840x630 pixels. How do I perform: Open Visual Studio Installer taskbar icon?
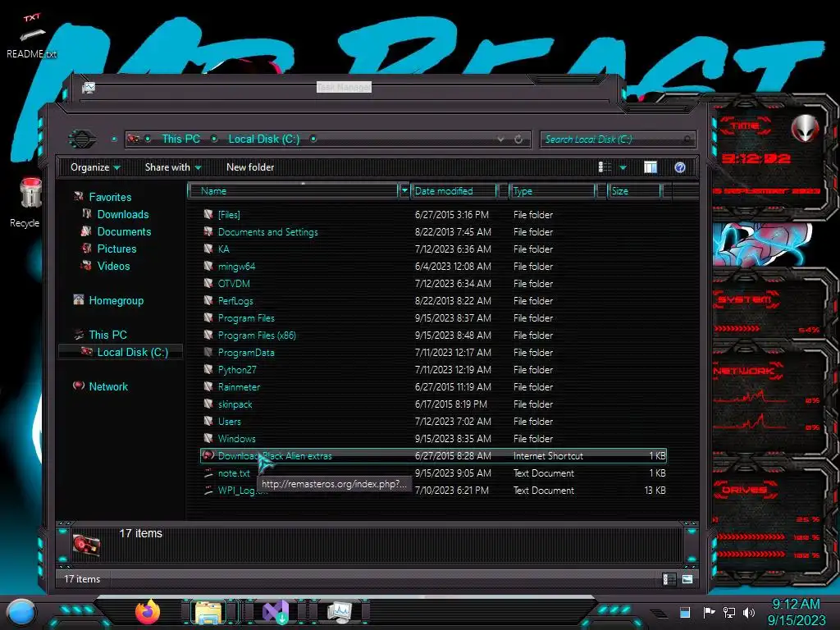tap(276, 612)
